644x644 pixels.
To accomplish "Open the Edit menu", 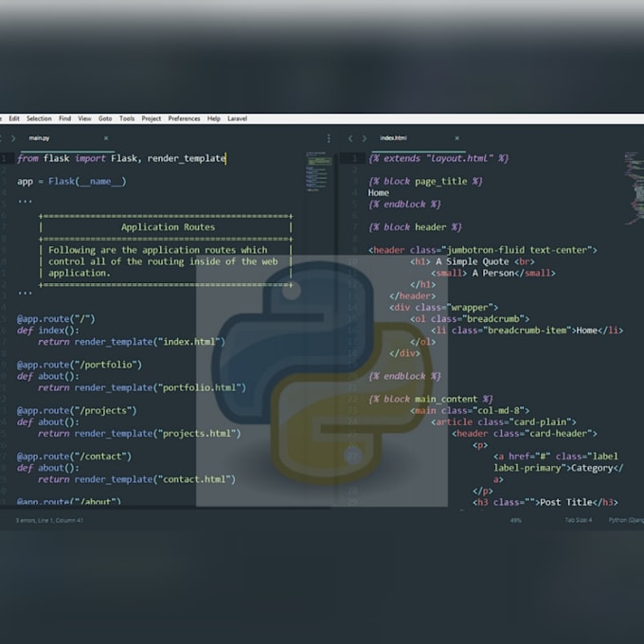I will pos(14,118).
